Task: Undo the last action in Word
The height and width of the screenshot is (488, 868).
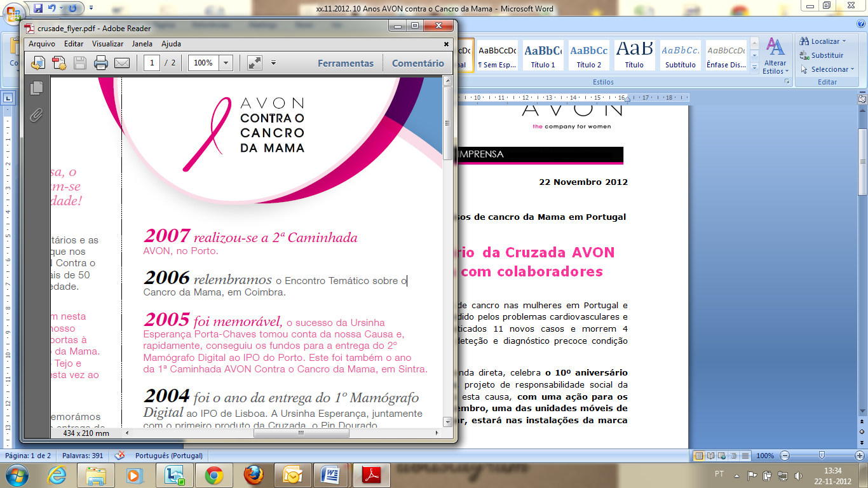Action: click(52, 8)
